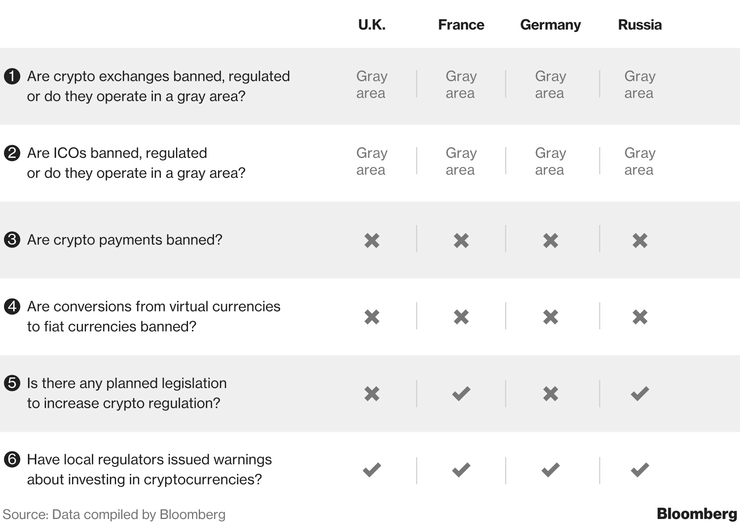740x525 pixels.
Task: Click Russia checkmark for planned legislation row
Action: pos(640,393)
